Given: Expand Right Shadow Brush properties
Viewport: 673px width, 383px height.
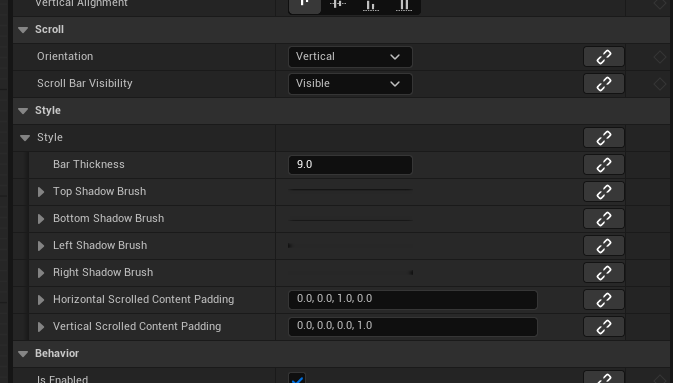Looking at the screenshot, I should point(41,273).
